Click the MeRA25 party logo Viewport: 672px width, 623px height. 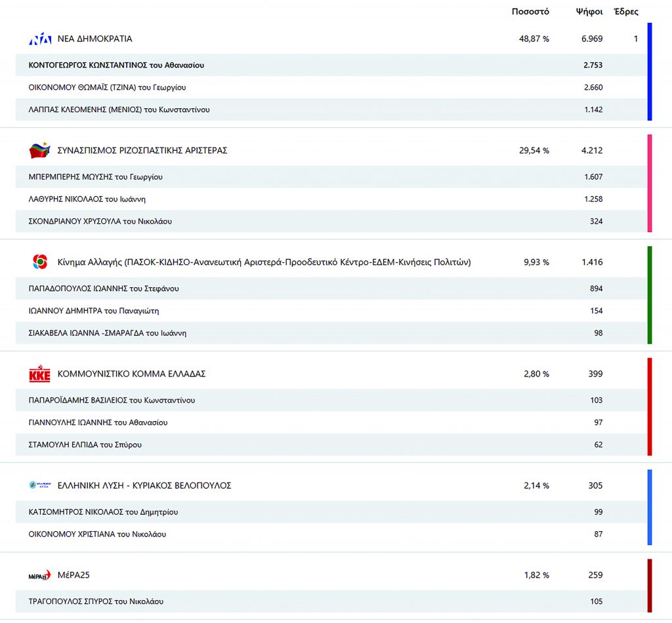(39, 576)
